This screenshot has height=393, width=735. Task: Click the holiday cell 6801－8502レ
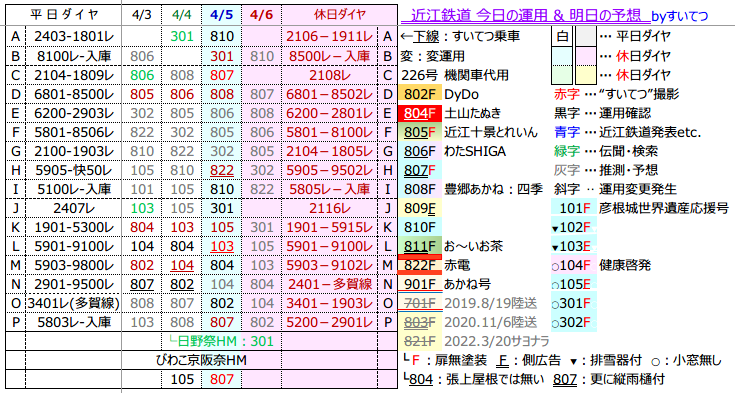pyautogui.click(x=330, y=94)
